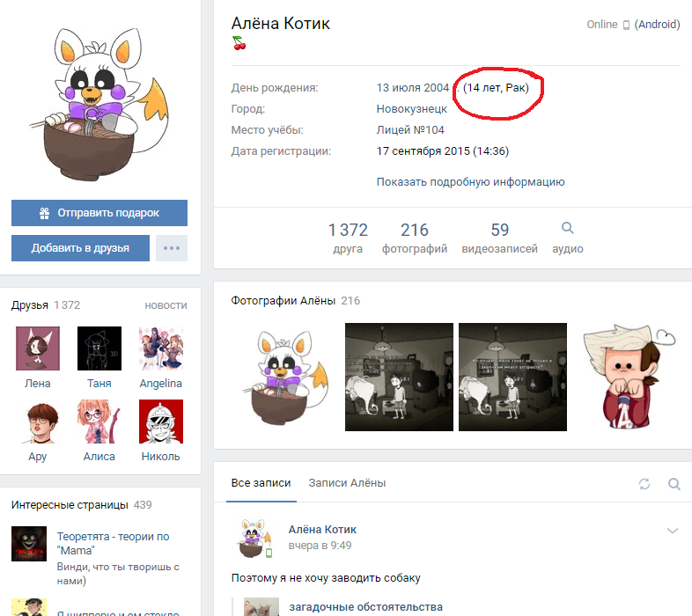This screenshot has height=616, width=692.
Task: Open the Новокузнецк city link
Action: pos(412,109)
